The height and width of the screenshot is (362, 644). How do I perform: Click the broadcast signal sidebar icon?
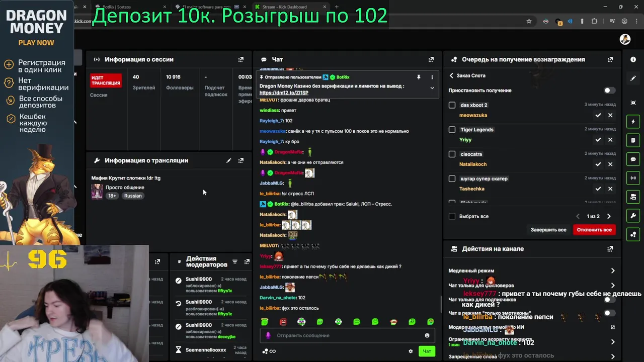pos(633,178)
